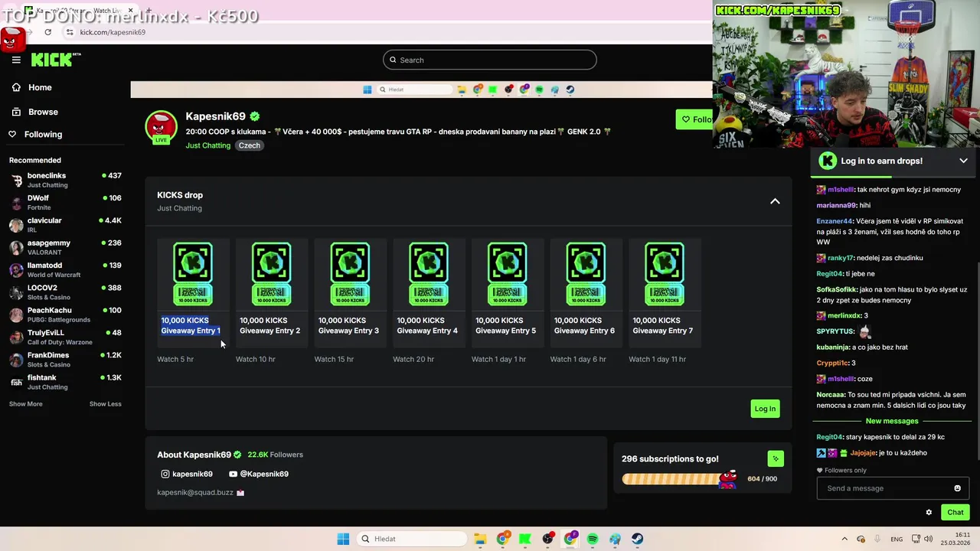Open asapgemmy VALORANT channel
This screenshot has height=551, width=980.
click(65, 247)
